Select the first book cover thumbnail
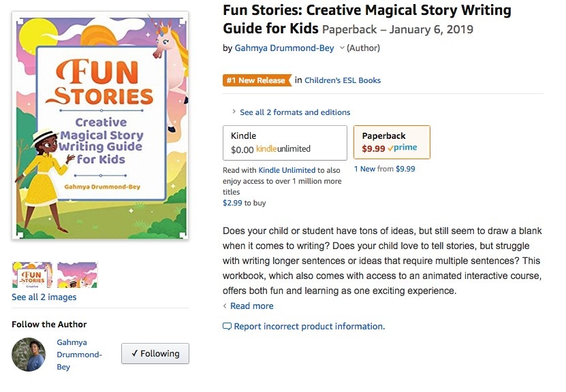 [32, 275]
